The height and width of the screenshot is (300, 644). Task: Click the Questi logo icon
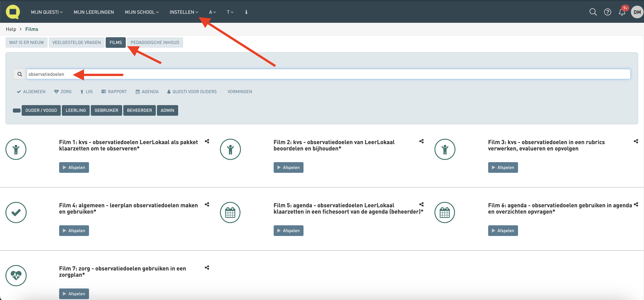(13, 12)
